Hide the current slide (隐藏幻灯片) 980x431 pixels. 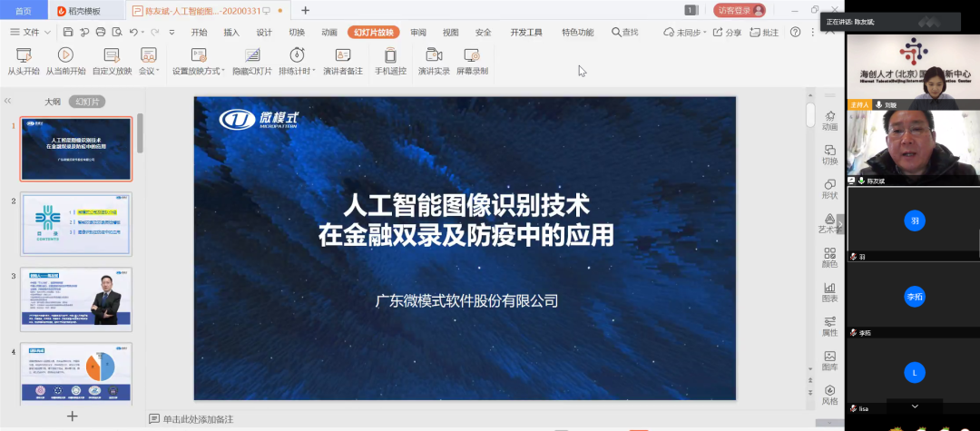(252, 62)
